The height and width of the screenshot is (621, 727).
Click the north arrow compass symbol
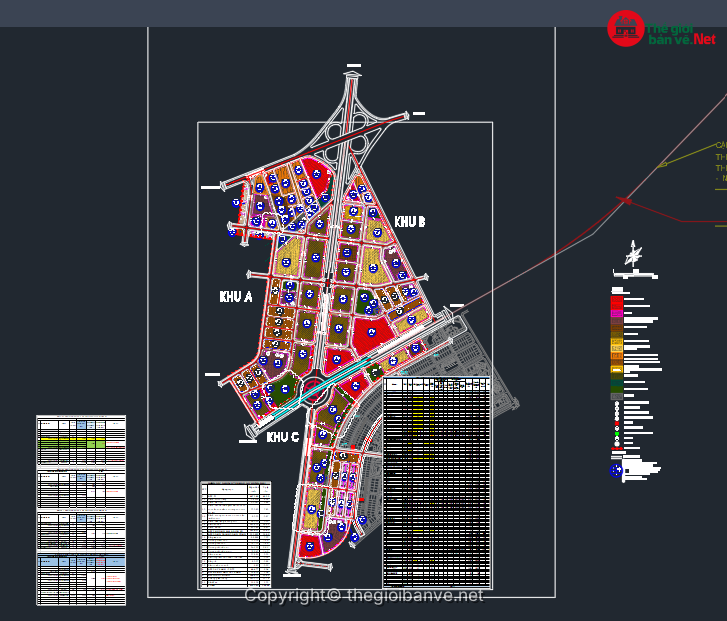coord(633,256)
